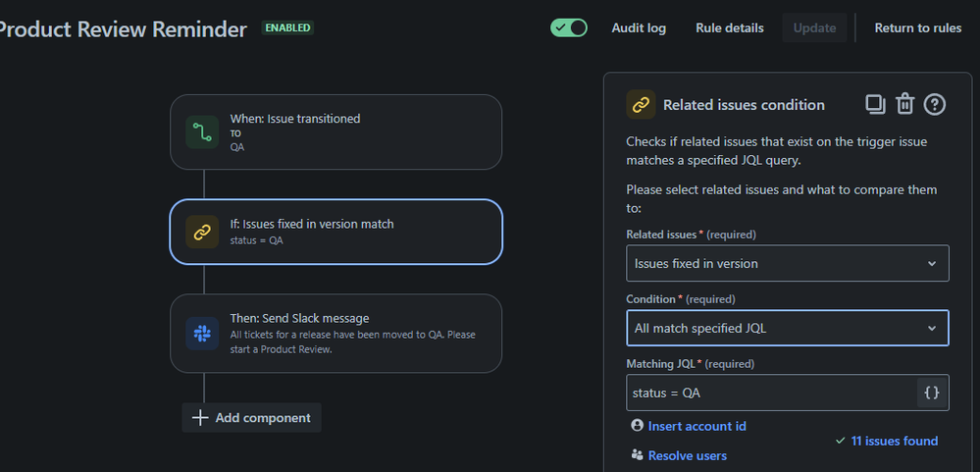Open the Condition dropdown
This screenshot has height=472, width=980.
tap(788, 328)
